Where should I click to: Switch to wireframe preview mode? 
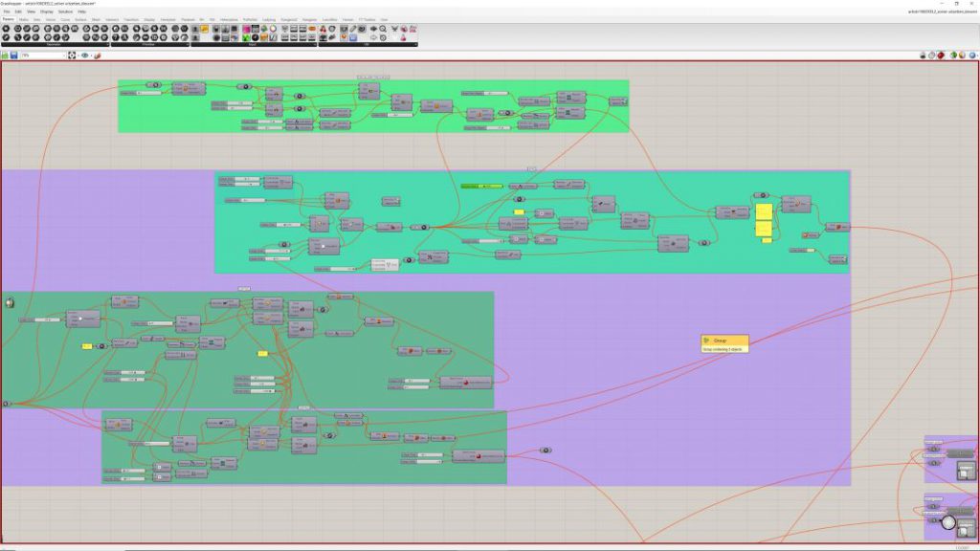click(932, 55)
